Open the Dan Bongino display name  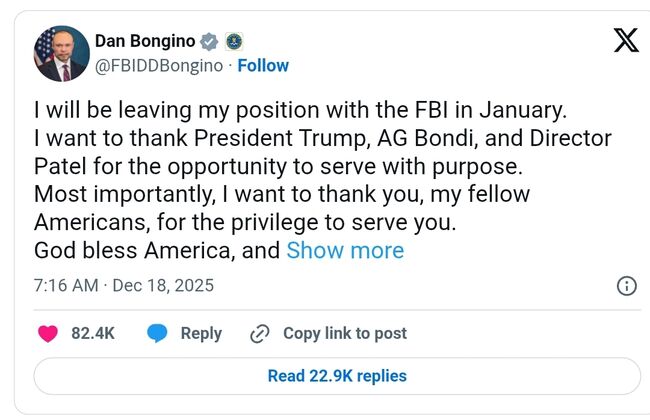coord(144,41)
